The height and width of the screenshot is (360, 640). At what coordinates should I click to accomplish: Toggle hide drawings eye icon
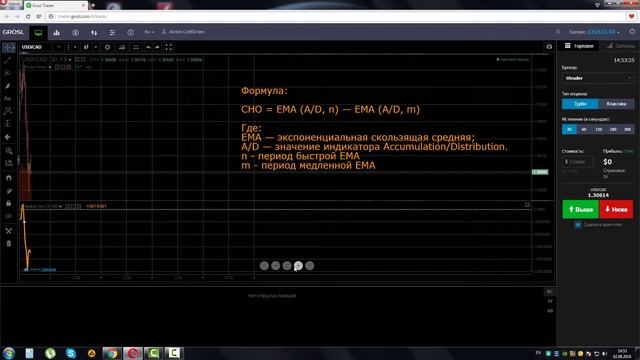(x=8, y=216)
